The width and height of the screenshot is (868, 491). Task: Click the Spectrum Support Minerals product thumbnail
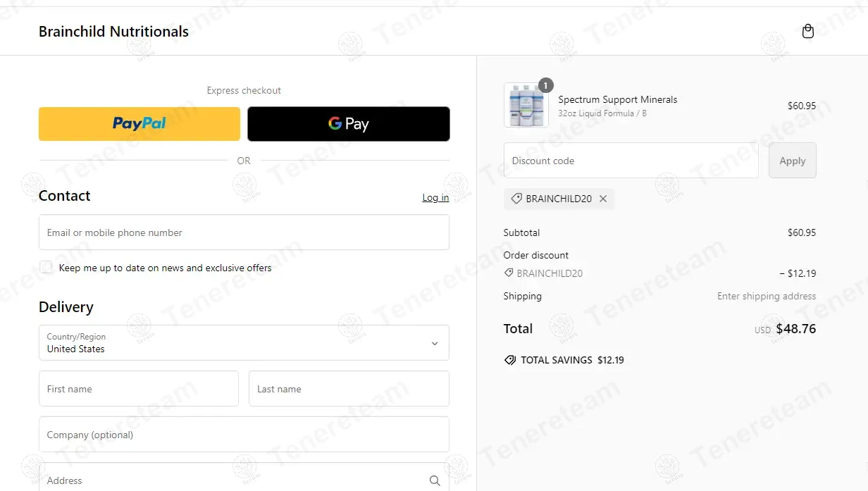(526, 106)
